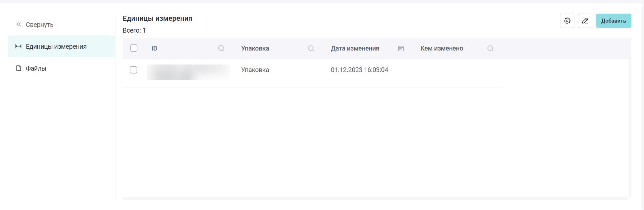This screenshot has width=644, height=210.
Task: Click the blurred ID cell
Action: (x=188, y=72)
